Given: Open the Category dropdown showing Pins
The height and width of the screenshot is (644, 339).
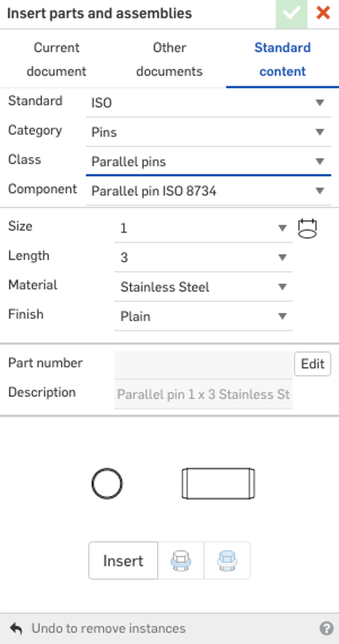Looking at the screenshot, I should tap(208, 132).
